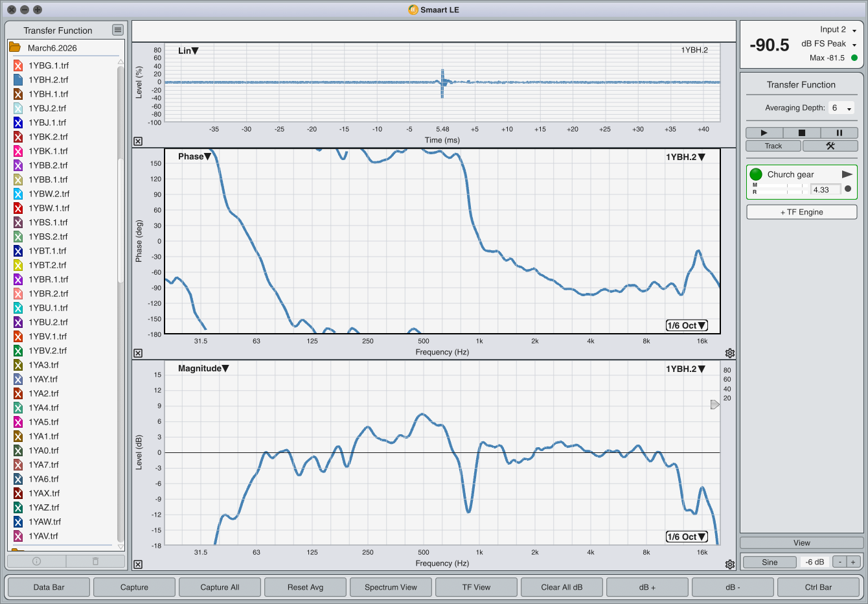Open the Transfer Function panel menu icon

(117, 30)
